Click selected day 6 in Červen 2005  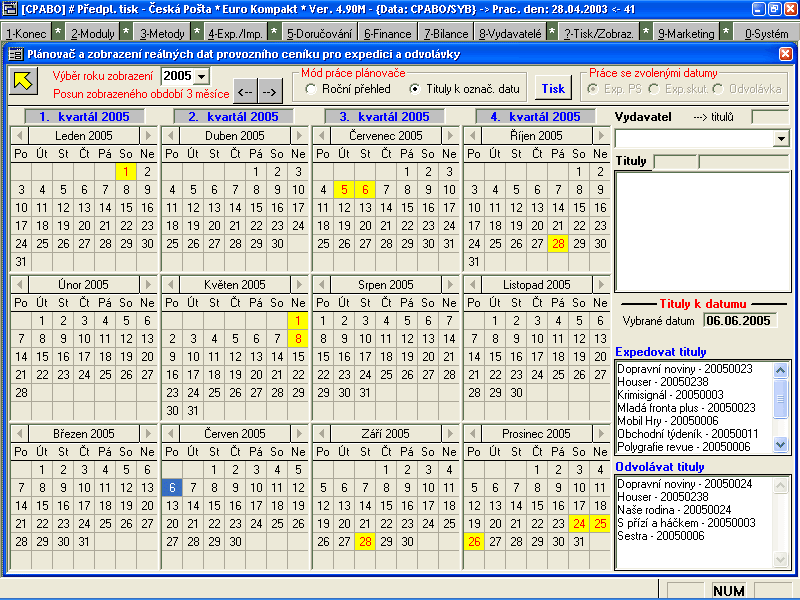[x=171, y=487]
